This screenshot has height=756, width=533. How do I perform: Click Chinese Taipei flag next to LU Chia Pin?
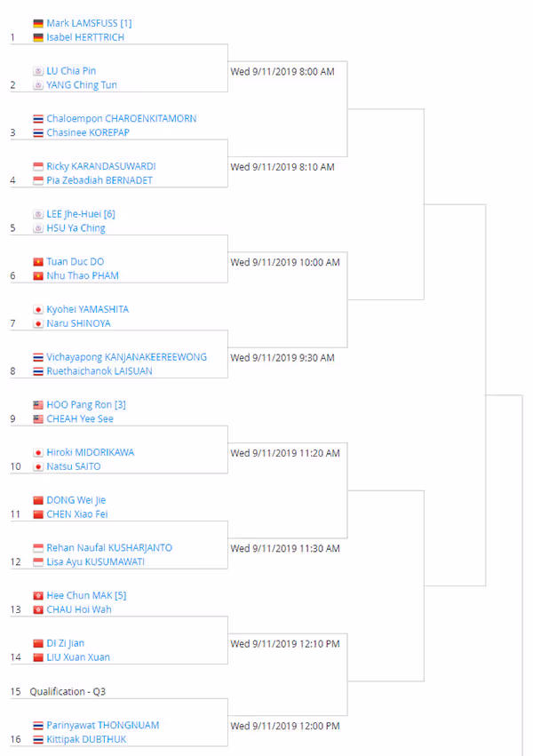[x=38, y=71]
